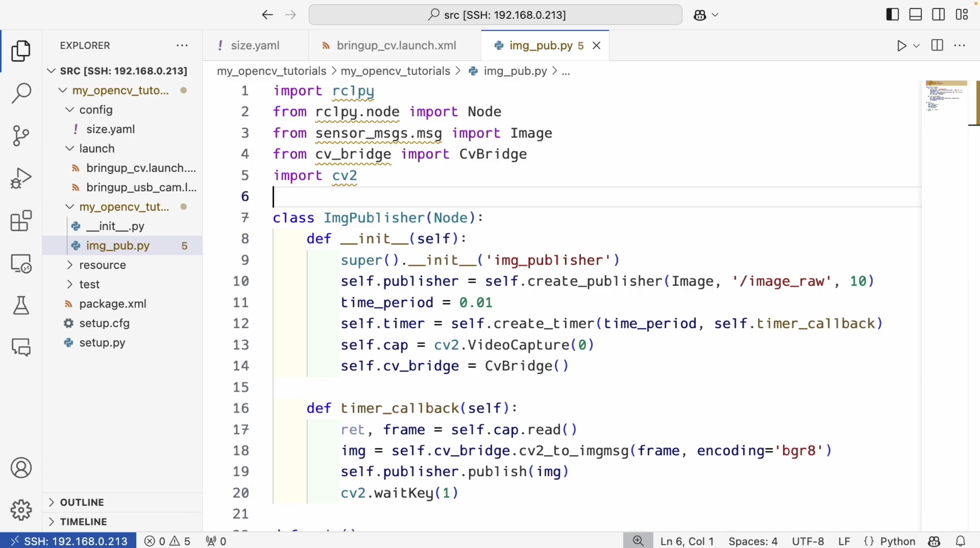Open the Testing flask view
This screenshot has width=980, height=548.
(21, 305)
